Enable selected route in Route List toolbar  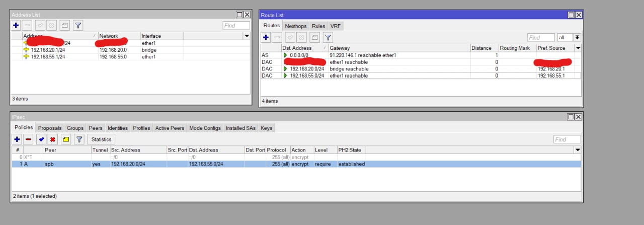[x=290, y=37]
